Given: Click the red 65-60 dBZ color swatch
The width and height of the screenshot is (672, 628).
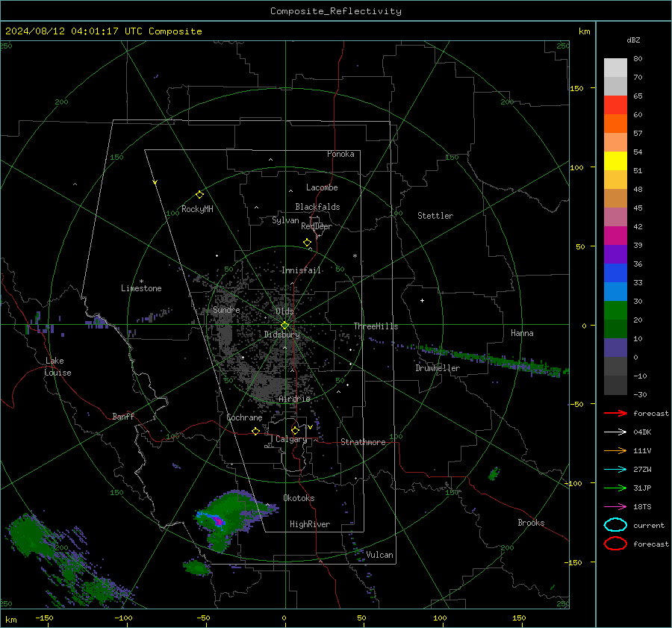Looking at the screenshot, I should (x=615, y=105).
